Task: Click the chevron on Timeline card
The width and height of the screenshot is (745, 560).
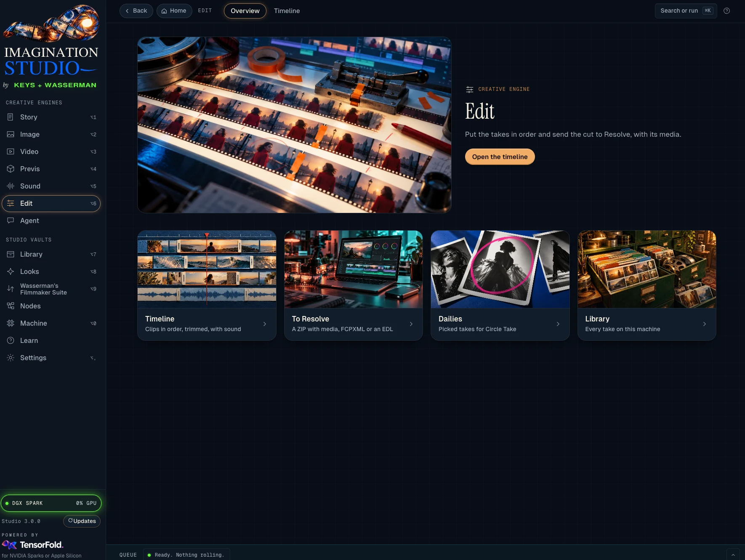Action: point(265,324)
